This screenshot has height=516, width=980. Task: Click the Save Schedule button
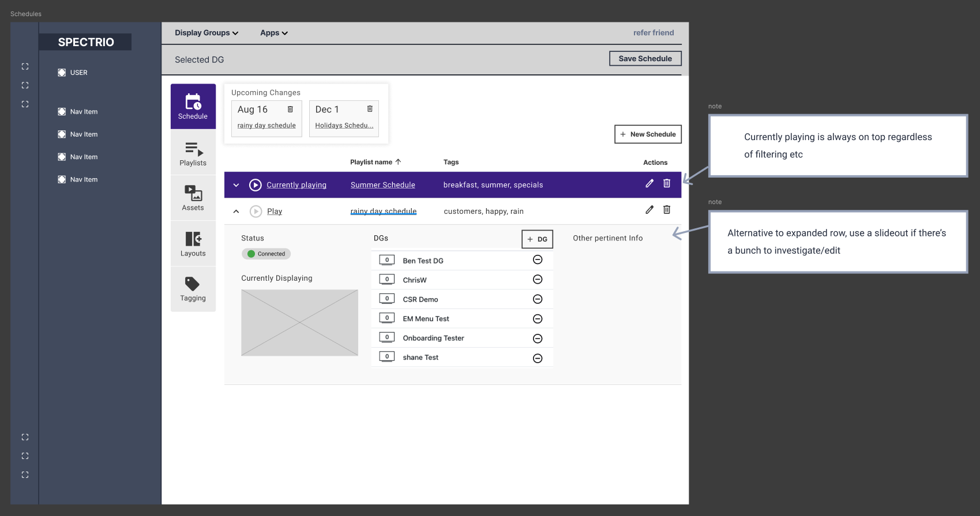pos(645,59)
